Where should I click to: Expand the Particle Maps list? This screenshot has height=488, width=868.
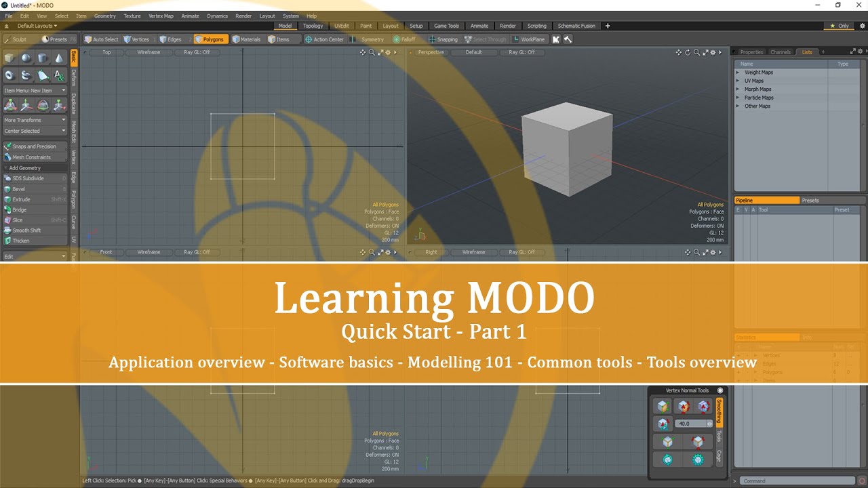click(738, 98)
